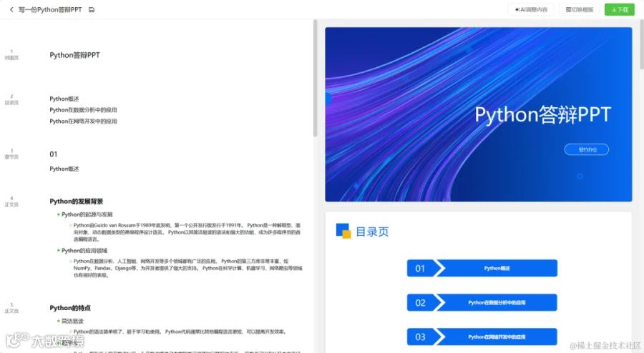
Task: Click the 02 data analysis contents item
Action: click(x=482, y=302)
